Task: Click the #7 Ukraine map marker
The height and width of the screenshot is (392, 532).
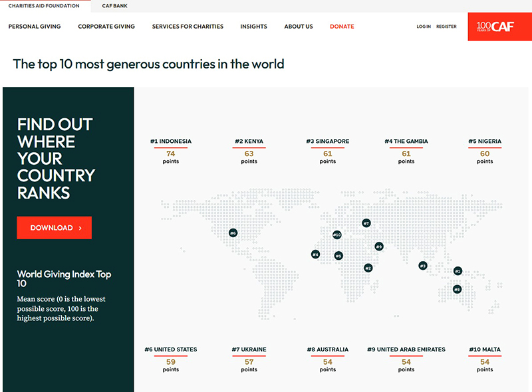Action: [x=366, y=223]
